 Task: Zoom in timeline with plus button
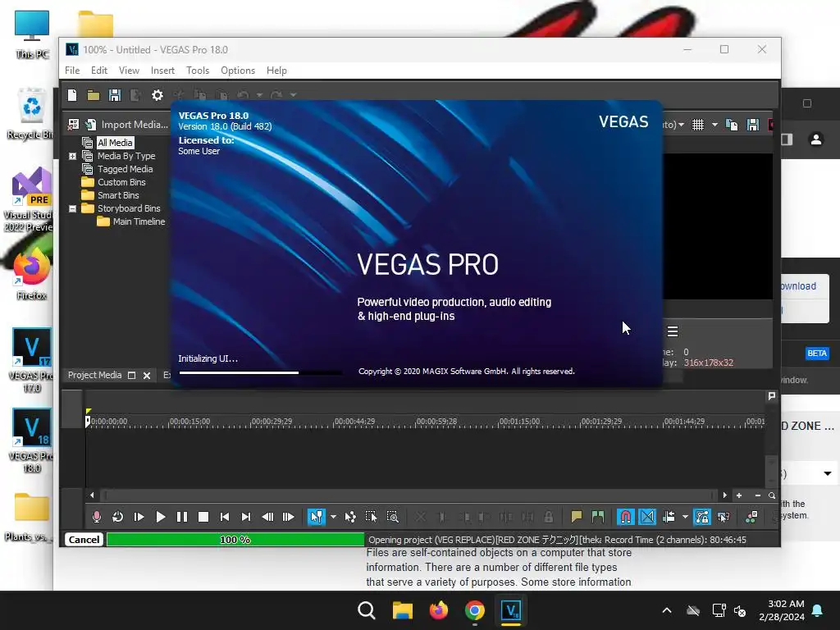(739, 495)
